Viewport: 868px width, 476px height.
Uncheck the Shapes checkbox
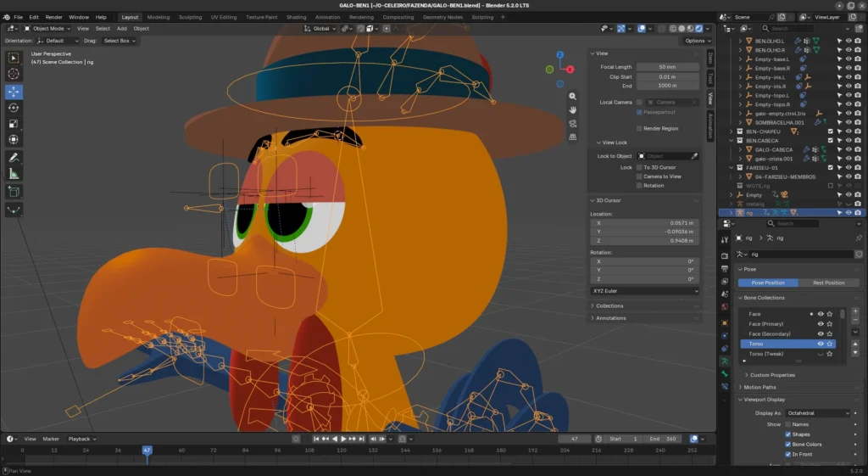pos(787,434)
